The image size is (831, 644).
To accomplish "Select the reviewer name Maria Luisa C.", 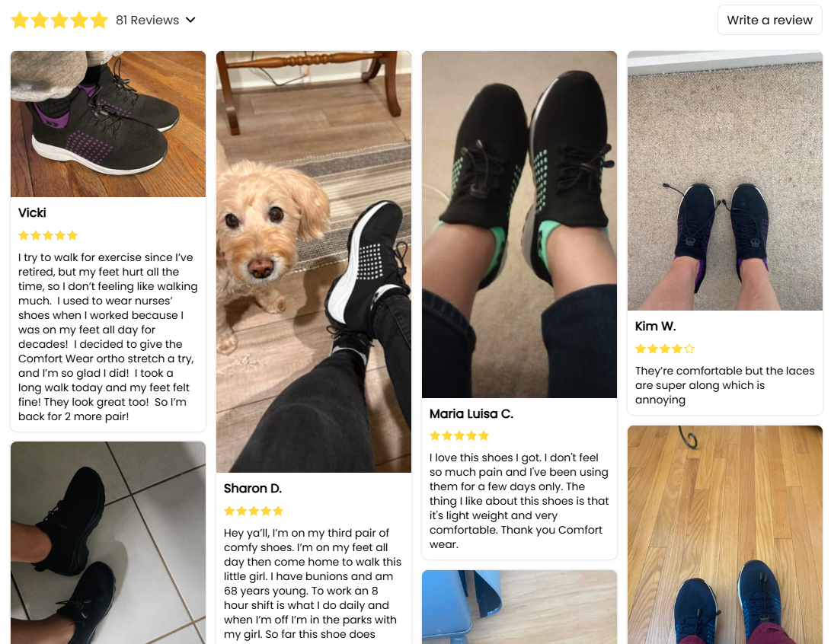I will 471,413.
